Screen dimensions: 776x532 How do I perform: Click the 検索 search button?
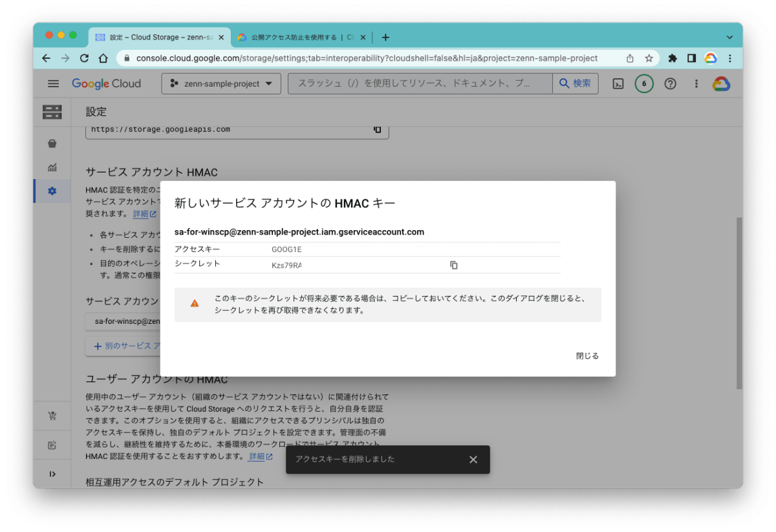click(576, 83)
